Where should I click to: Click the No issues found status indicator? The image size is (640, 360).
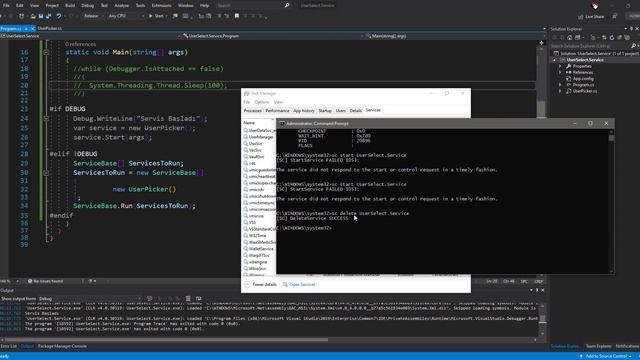pyautogui.click(x=45, y=281)
